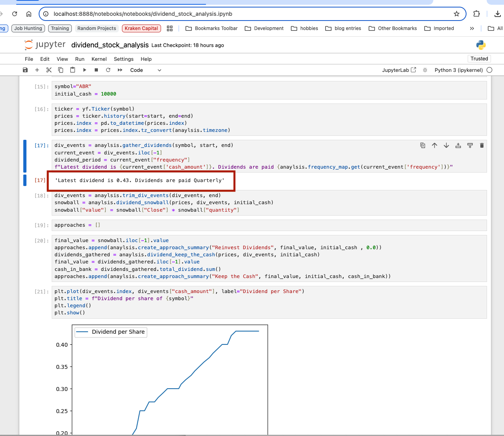Viewport: 504px width, 436px height.
Task: Open notebook in JupyterLab
Action: pos(399,70)
